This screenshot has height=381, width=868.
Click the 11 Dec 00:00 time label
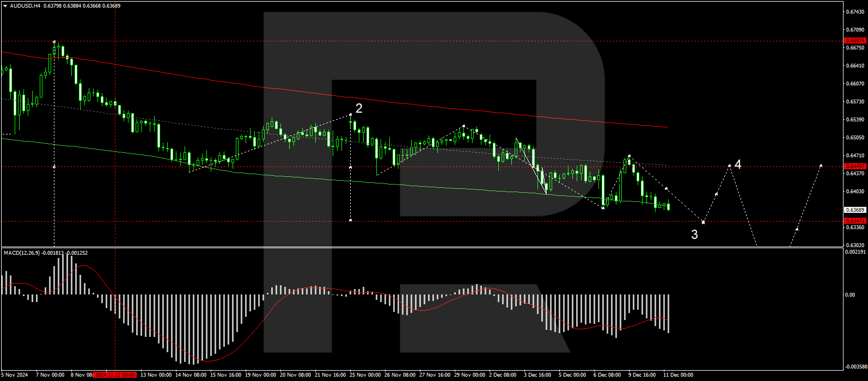tap(678, 375)
